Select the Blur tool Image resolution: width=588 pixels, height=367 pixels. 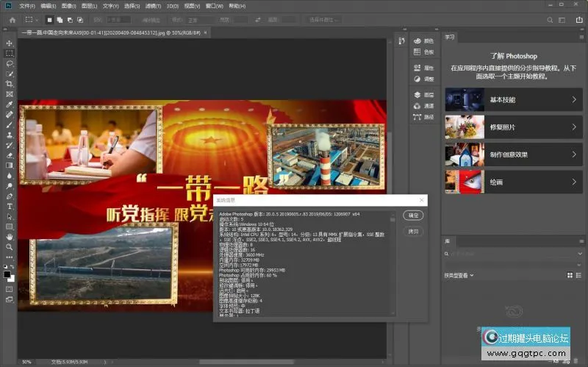pos(10,176)
